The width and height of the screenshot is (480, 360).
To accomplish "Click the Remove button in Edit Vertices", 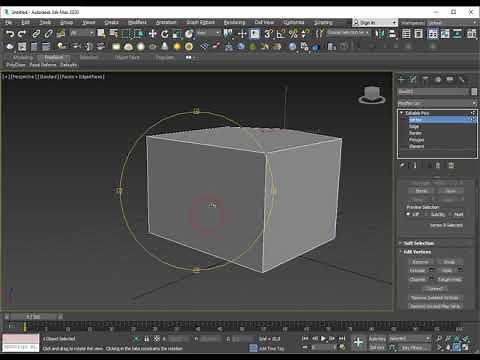I will [x=420, y=262].
